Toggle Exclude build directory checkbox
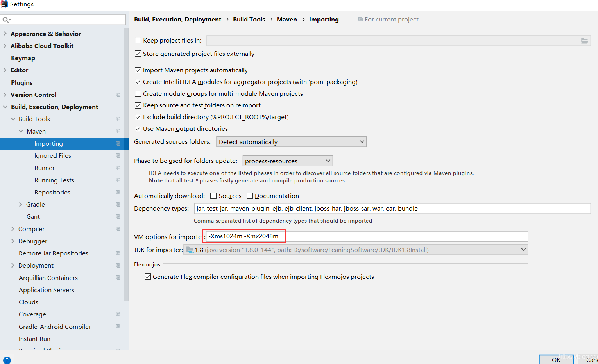Screen dimensions: 598x364 (x=138, y=117)
